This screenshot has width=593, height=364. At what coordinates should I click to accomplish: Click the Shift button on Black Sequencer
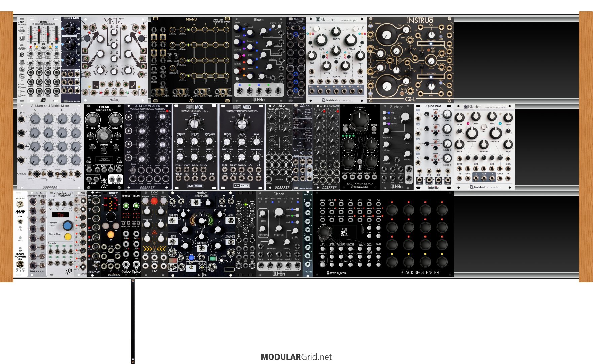point(322,265)
